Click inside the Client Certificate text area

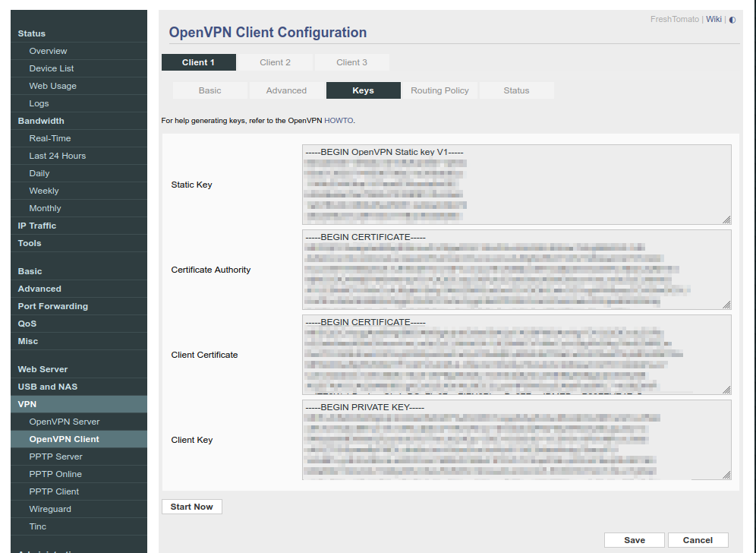click(516, 355)
